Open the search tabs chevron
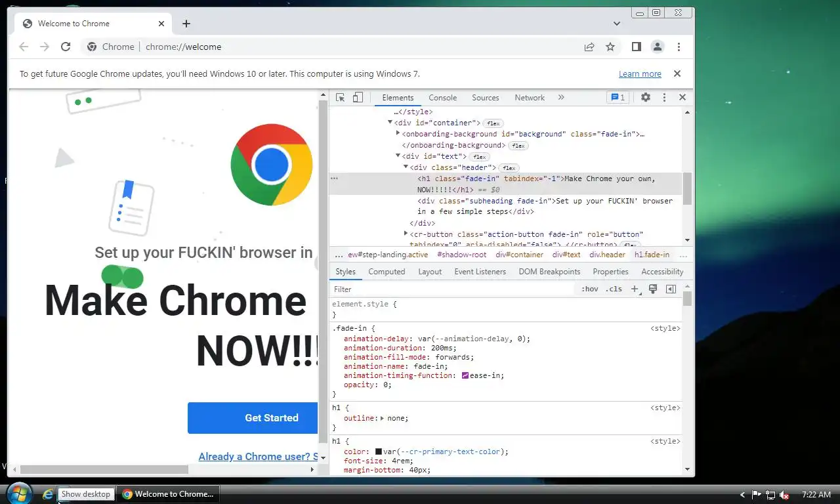The width and height of the screenshot is (840, 504). point(617,24)
